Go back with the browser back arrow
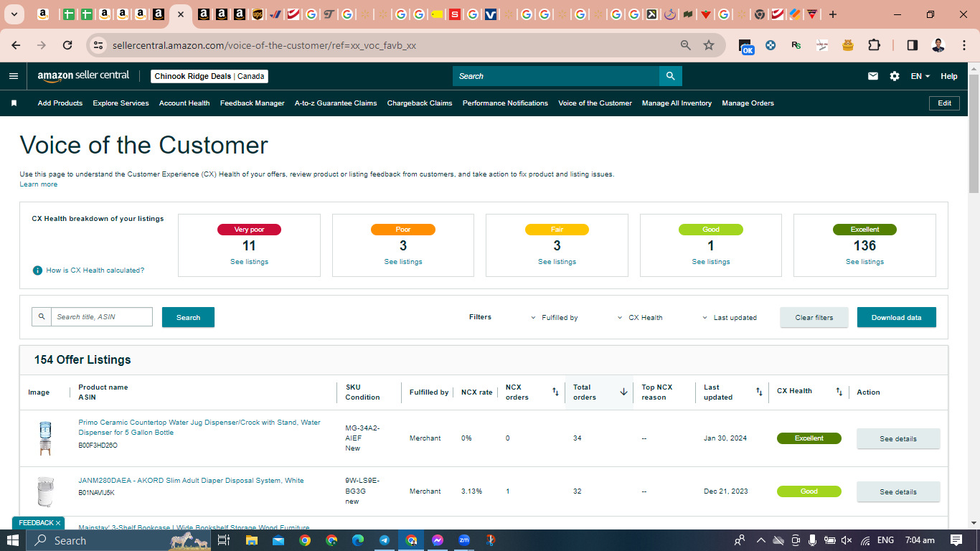 [16, 45]
